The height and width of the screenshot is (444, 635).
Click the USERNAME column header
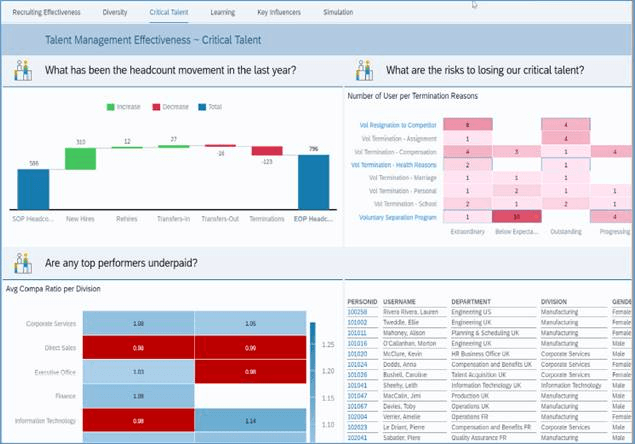point(398,300)
